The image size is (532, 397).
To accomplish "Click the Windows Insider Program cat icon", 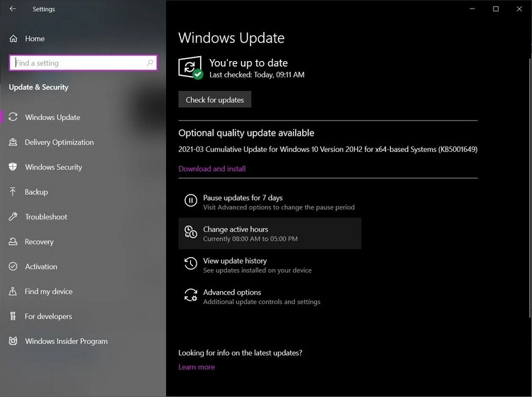I will pyautogui.click(x=13, y=341).
